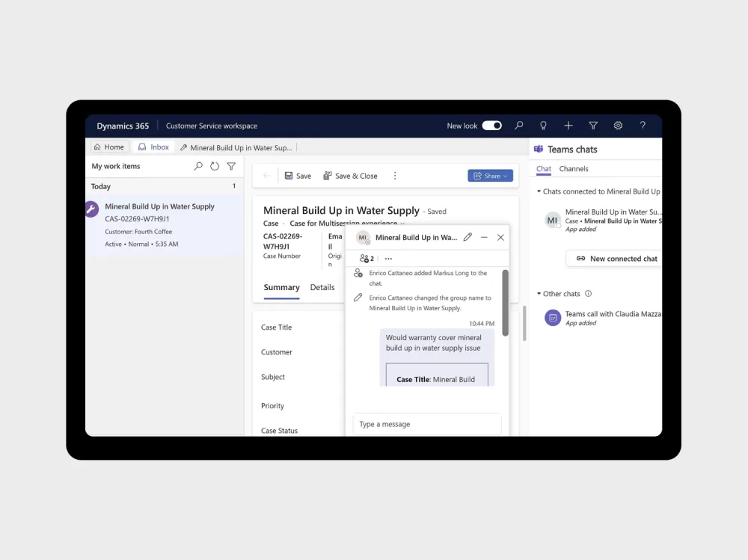
Task: Click the Priority field label
Action: (x=272, y=406)
